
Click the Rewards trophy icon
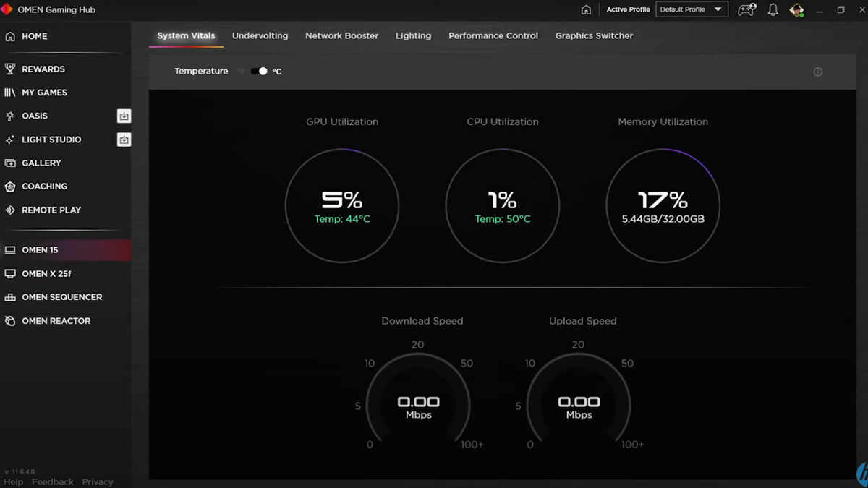click(10, 69)
